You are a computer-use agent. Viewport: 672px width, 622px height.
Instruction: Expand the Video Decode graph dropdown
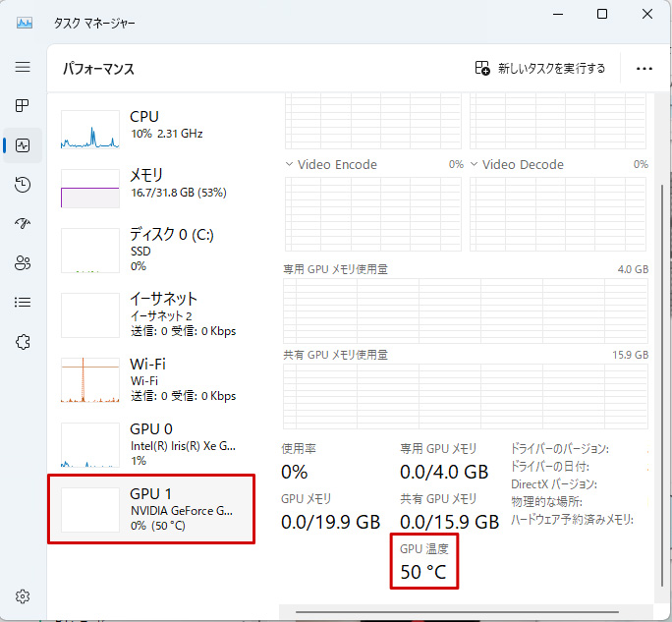475,165
